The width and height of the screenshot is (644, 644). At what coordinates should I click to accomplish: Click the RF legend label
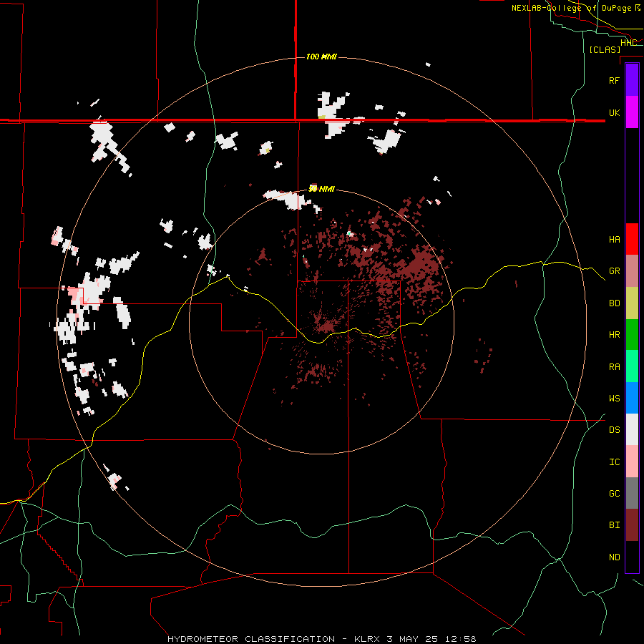tap(614, 80)
